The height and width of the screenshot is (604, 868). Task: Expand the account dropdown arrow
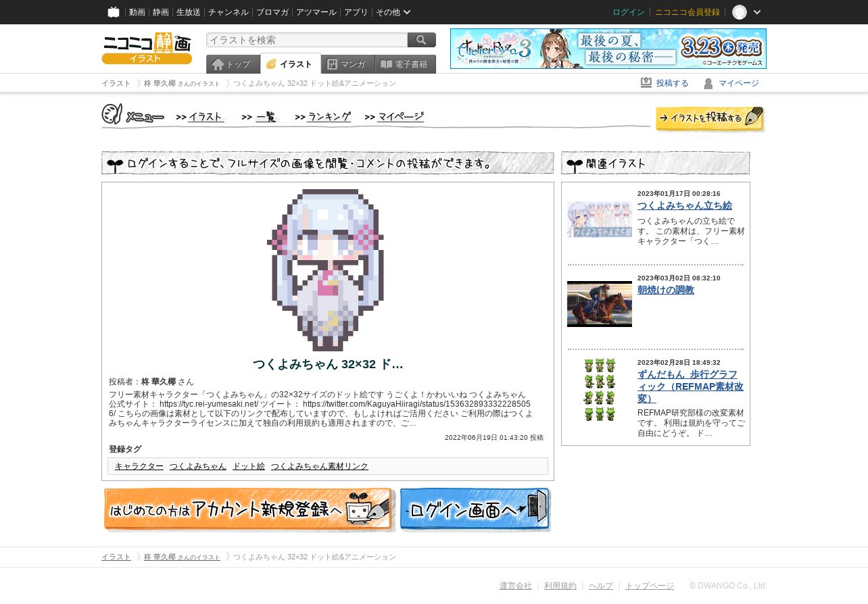[757, 12]
